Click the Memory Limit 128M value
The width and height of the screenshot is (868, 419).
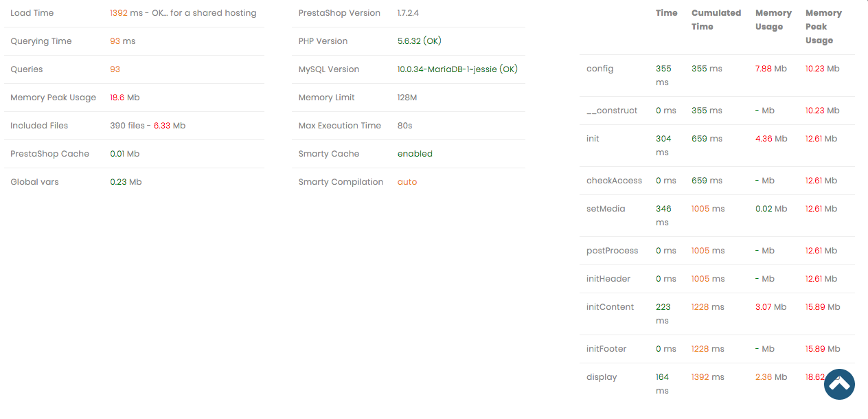point(407,98)
